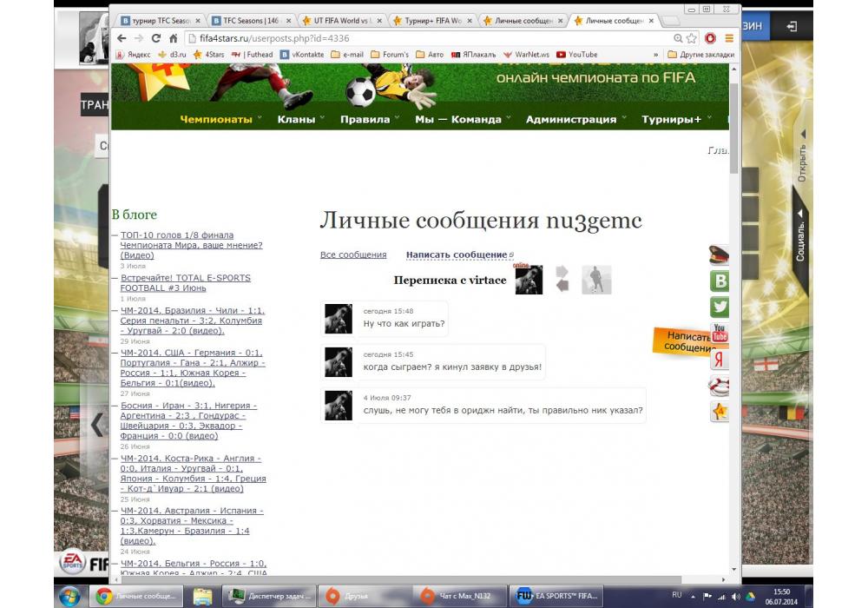Click the lifebuoy help icon
The width and height of the screenshot is (868, 608).
[719, 386]
